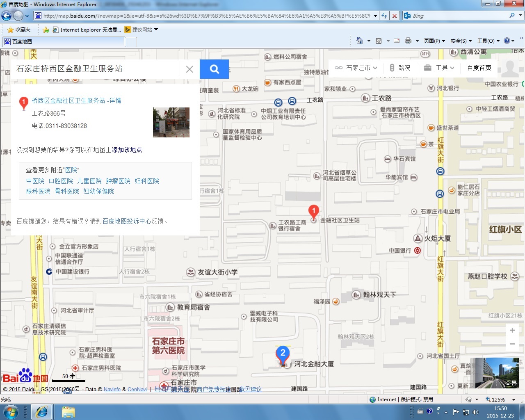Click the 燕赵口腔学校 school icon
This screenshot has width=525, height=420.
pos(515,276)
